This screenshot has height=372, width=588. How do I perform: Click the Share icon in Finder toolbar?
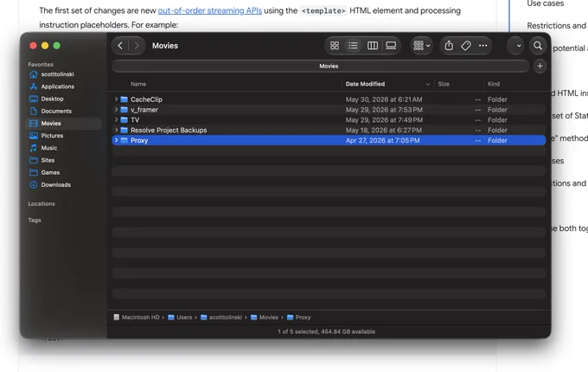pyautogui.click(x=449, y=46)
